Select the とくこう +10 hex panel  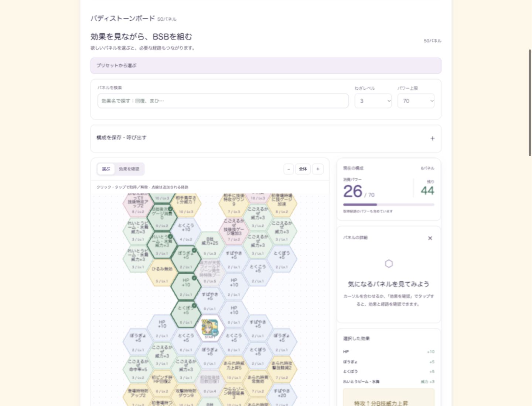pos(186,232)
